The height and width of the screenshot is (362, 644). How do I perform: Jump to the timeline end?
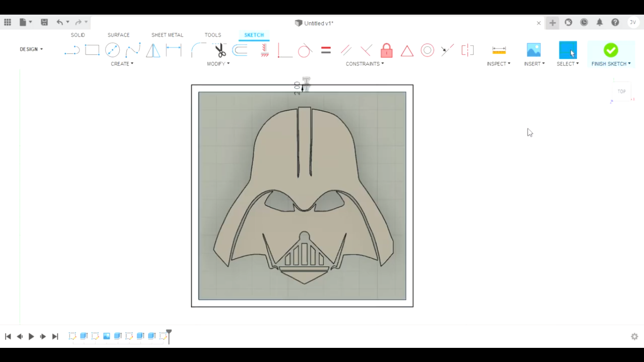click(x=55, y=337)
